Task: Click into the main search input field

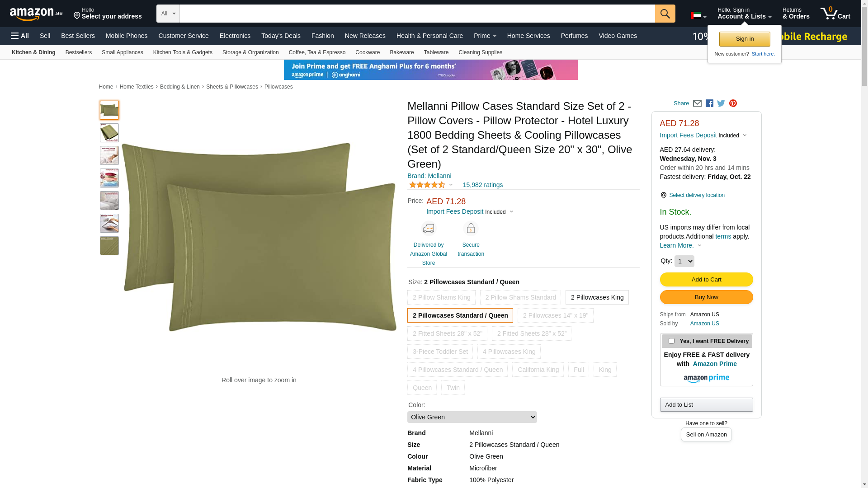Action: (x=417, y=14)
